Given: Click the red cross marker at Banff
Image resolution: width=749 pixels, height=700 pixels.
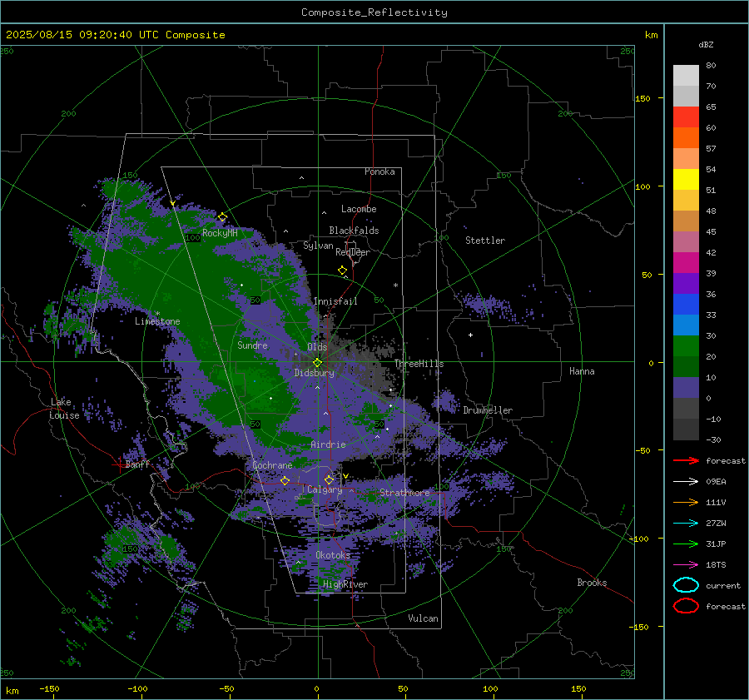Looking at the screenshot, I should [118, 464].
